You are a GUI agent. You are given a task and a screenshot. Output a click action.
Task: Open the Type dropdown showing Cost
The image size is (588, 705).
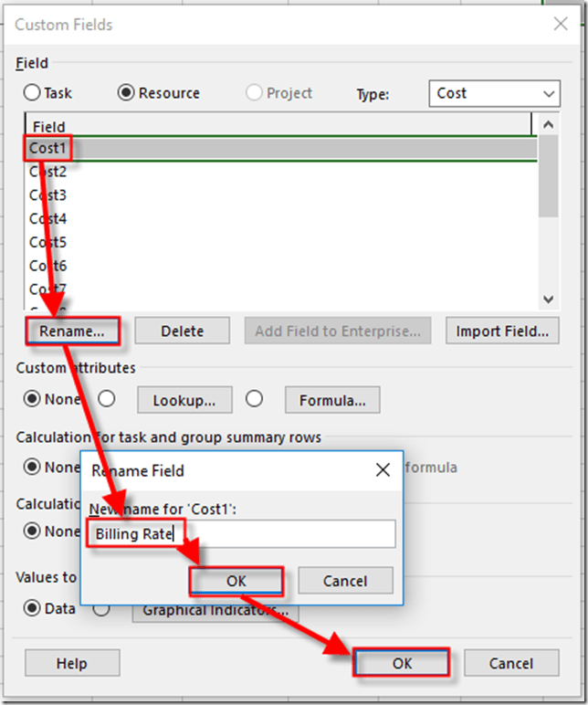coord(493,93)
